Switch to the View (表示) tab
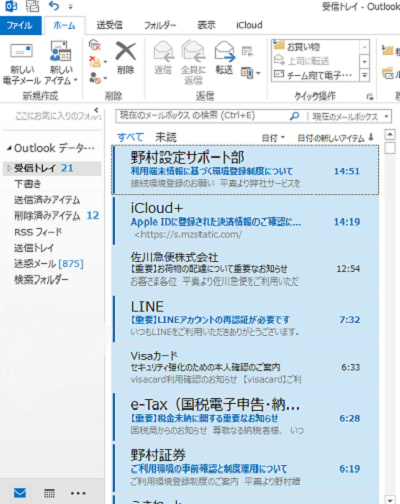This screenshot has height=504, width=400. [x=206, y=25]
